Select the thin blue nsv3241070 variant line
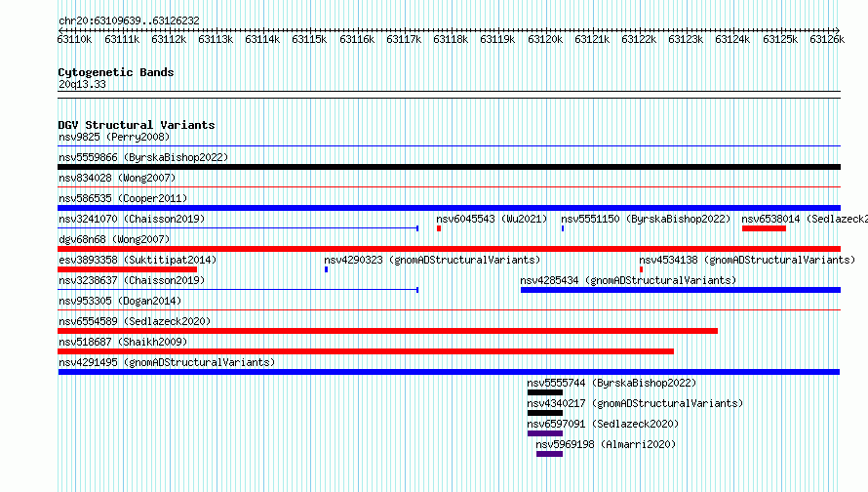This screenshot has height=492, width=868. tap(238, 228)
